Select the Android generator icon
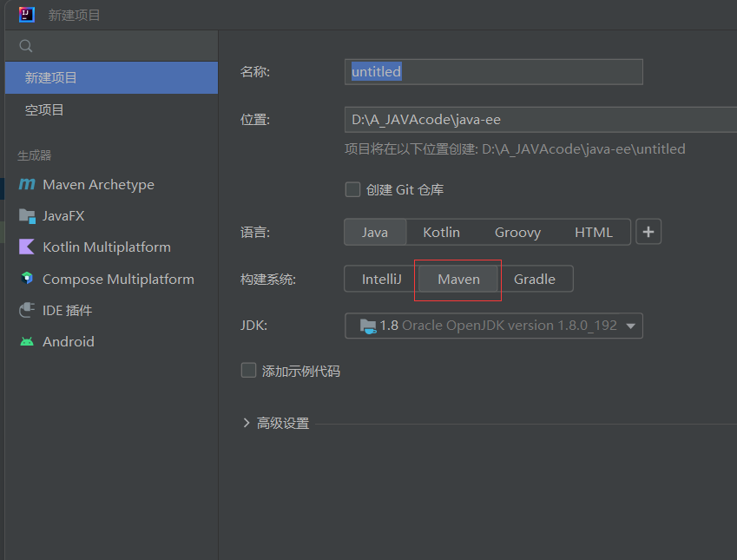This screenshot has height=560, width=737. (27, 342)
